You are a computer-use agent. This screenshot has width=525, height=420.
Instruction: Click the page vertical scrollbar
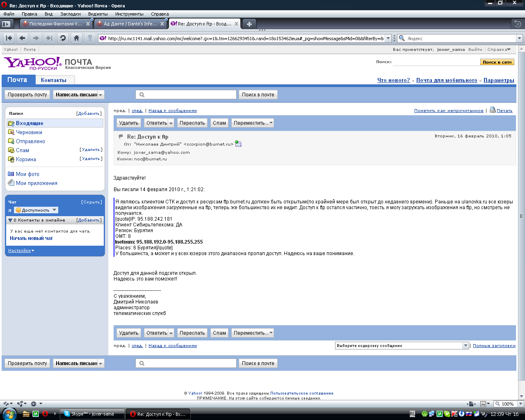coord(522,216)
